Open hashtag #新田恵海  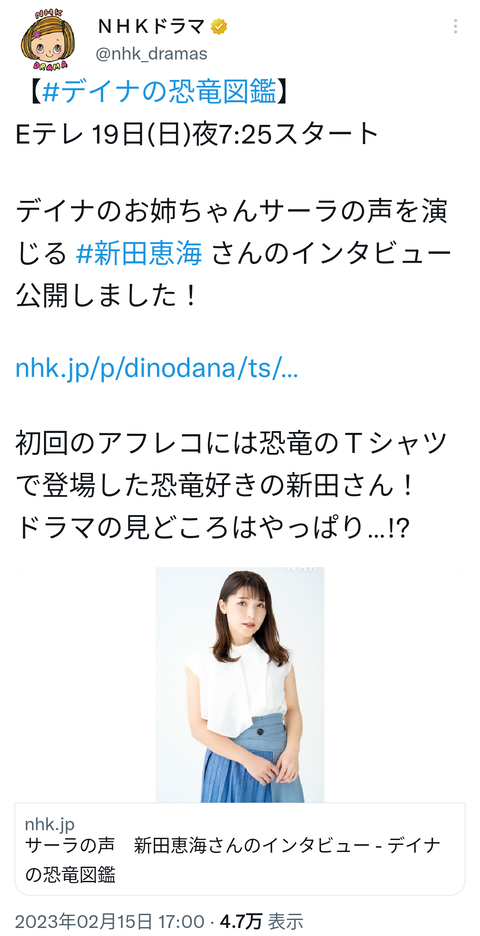140,255
